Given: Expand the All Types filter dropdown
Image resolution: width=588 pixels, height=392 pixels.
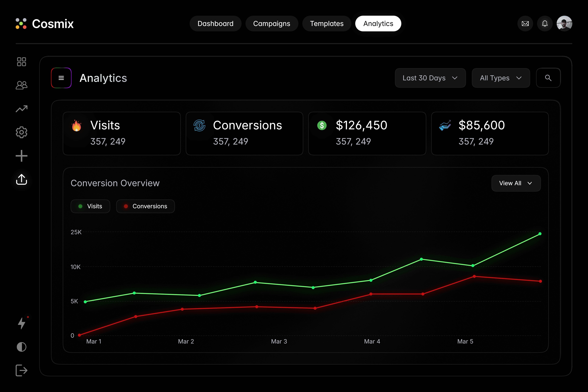Looking at the screenshot, I should (x=501, y=78).
